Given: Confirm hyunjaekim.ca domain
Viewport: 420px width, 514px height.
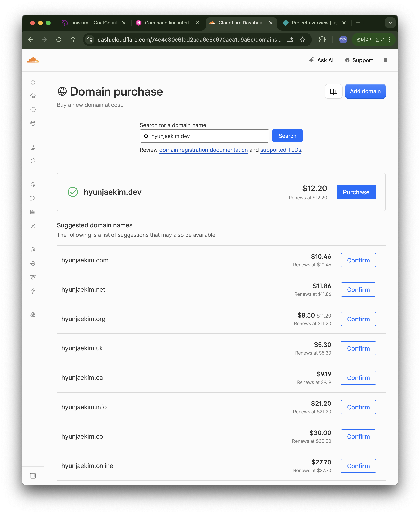Looking at the screenshot, I should pos(358,378).
